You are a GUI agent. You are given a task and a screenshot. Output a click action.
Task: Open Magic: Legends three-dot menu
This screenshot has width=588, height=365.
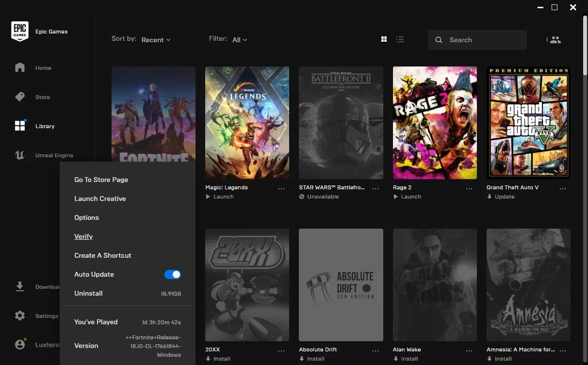281,188
